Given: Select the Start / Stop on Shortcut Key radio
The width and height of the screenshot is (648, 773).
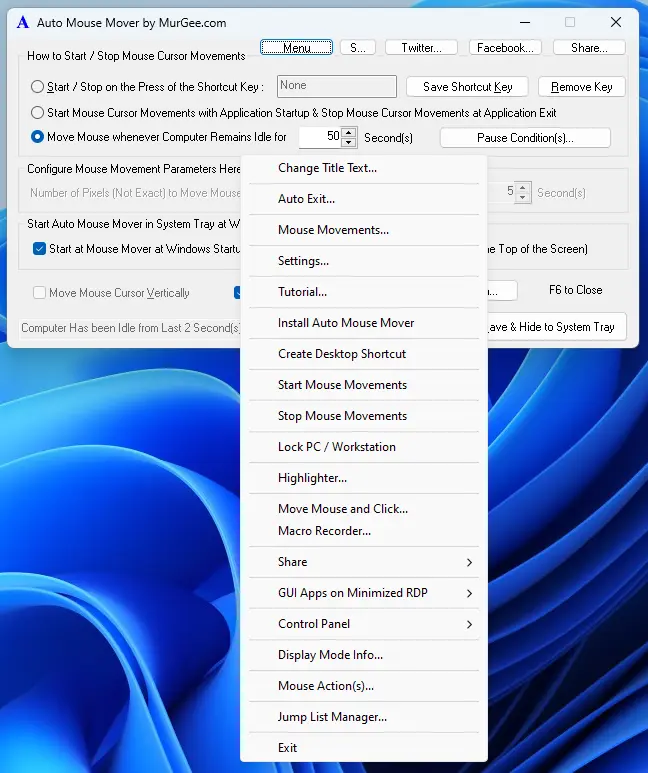Looking at the screenshot, I should (37, 87).
